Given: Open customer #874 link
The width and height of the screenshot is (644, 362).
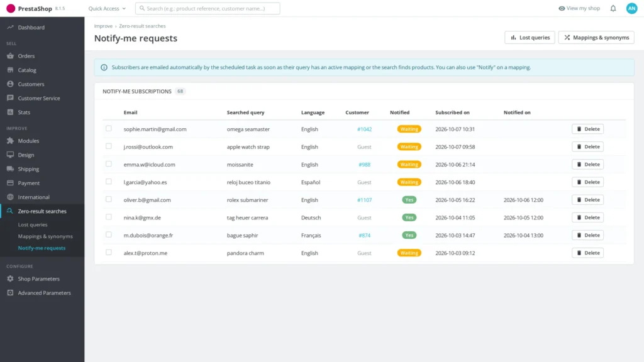Looking at the screenshot, I should click(364, 235).
